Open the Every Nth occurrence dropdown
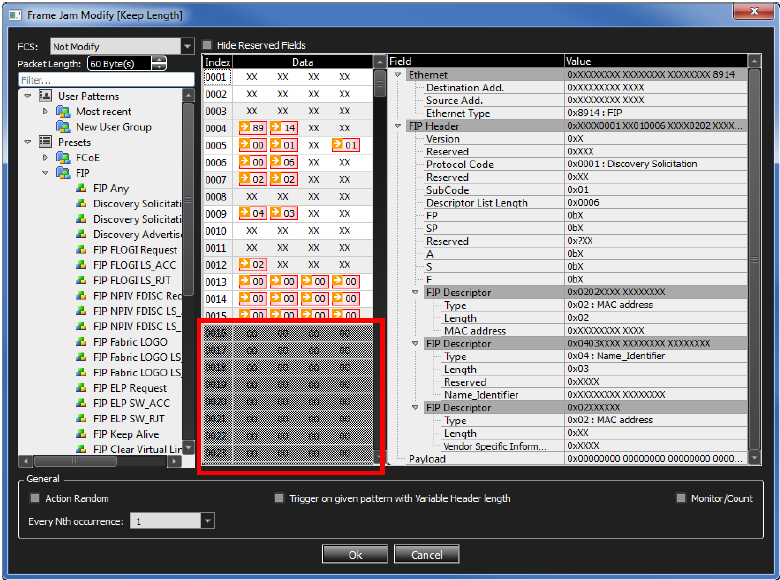 point(207,521)
